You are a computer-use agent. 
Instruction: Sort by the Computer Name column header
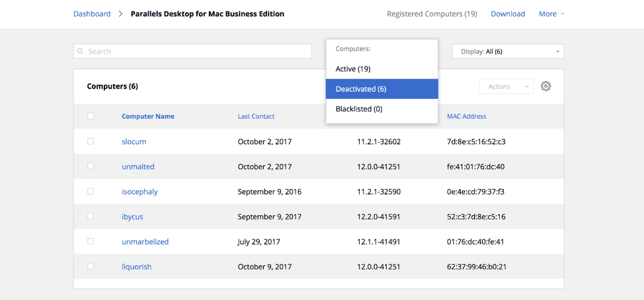coord(148,116)
